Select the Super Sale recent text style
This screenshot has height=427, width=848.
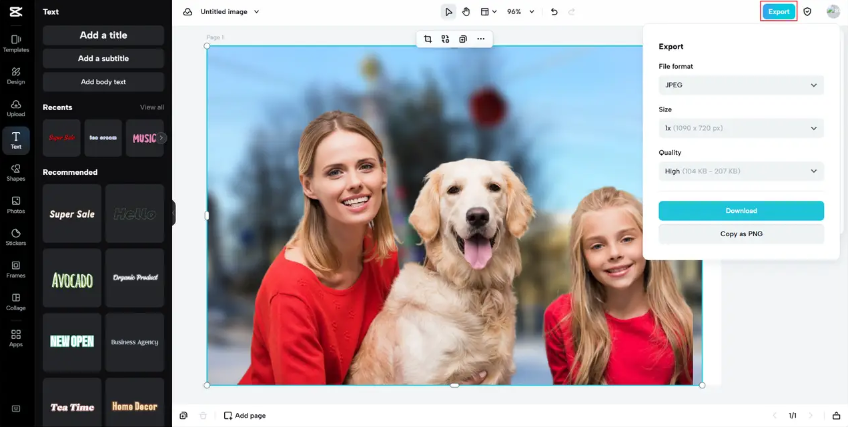[62, 138]
